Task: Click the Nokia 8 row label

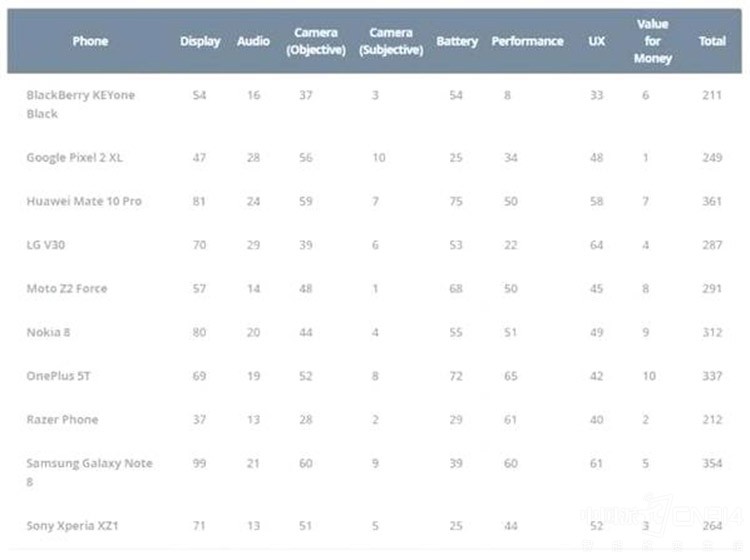Action: [x=48, y=332]
